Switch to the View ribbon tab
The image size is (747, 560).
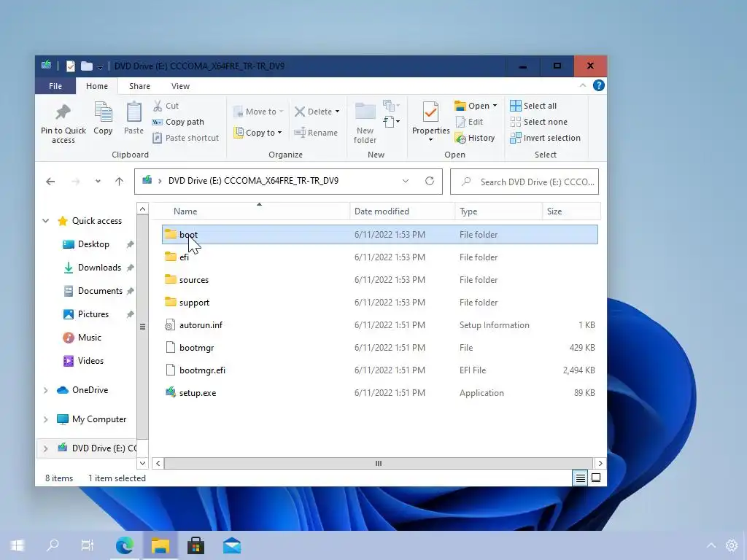[181, 86]
